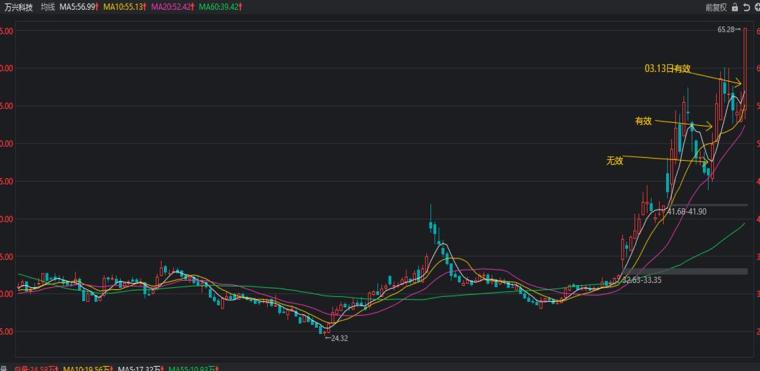Click the plus circle icon at top right

[756, 7]
